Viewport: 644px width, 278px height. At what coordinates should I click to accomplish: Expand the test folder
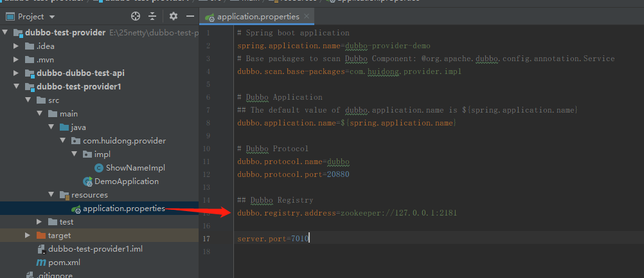(x=39, y=222)
